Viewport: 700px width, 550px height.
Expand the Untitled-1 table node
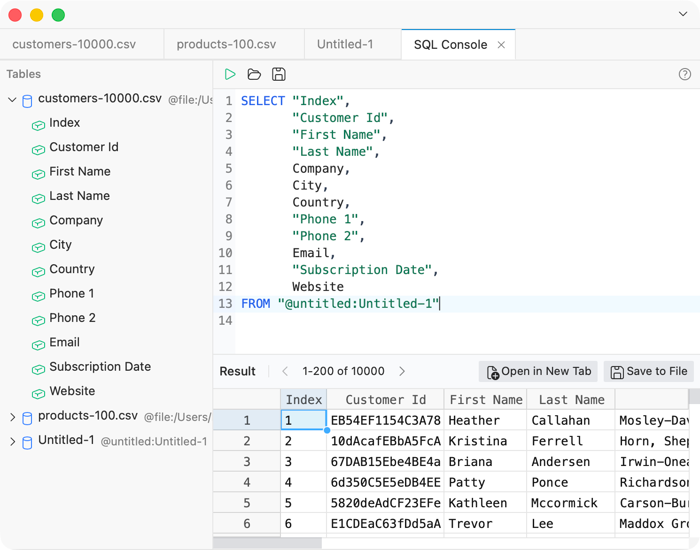coord(12,442)
